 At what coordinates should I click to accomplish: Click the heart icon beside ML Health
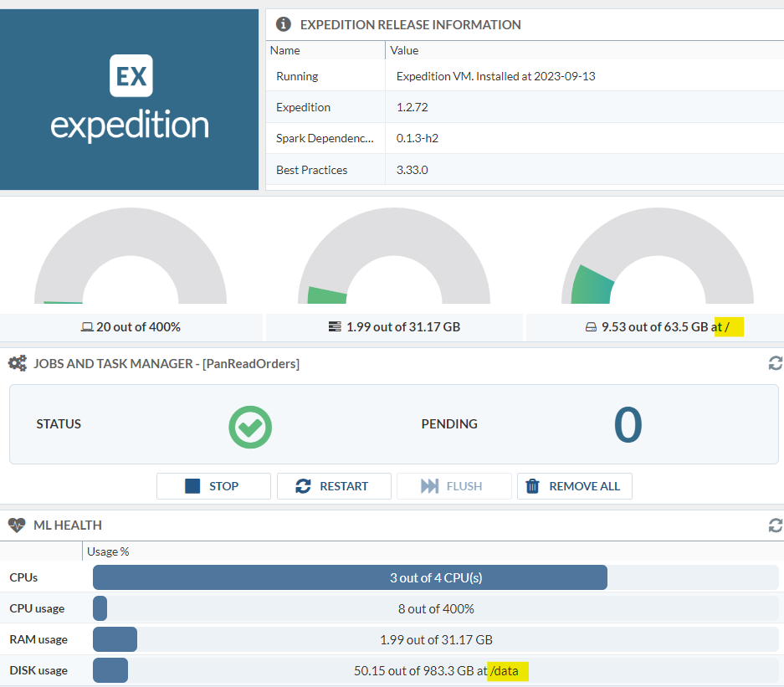coord(16,525)
